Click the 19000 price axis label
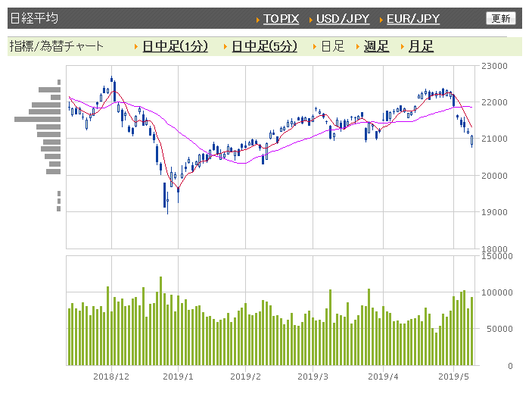This screenshot has width=532, height=397. (x=494, y=212)
